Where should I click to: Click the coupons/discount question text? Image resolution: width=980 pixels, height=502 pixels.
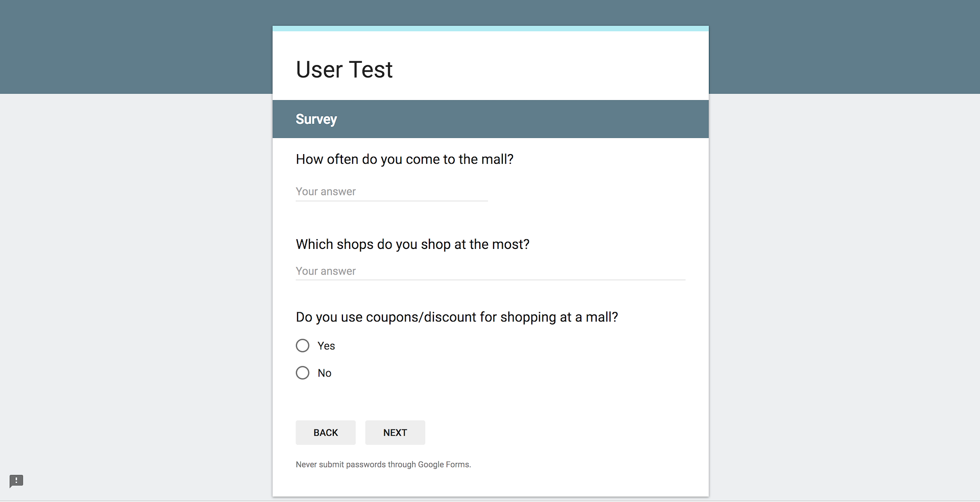click(x=457, y=317)
